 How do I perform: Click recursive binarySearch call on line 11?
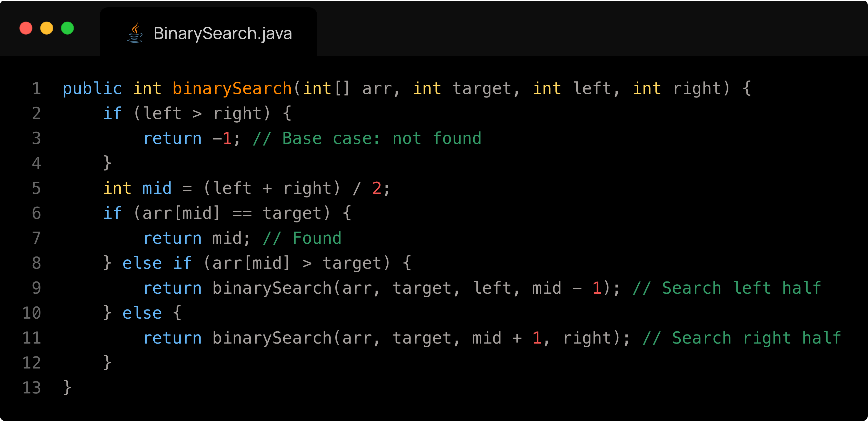click(272, 338)
